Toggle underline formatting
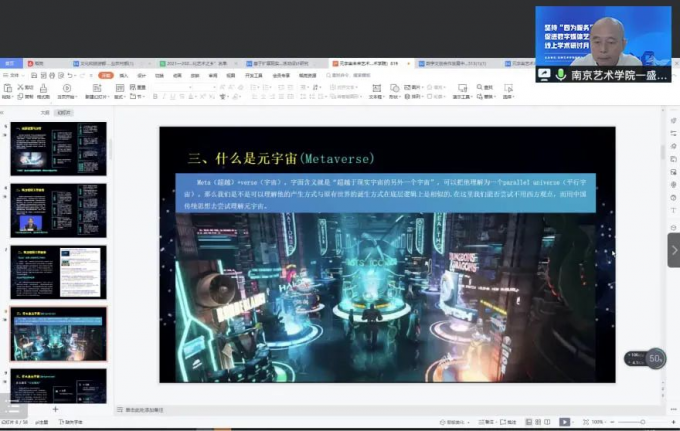Viewport: 680px width, 431px height. tap(173, 96)
